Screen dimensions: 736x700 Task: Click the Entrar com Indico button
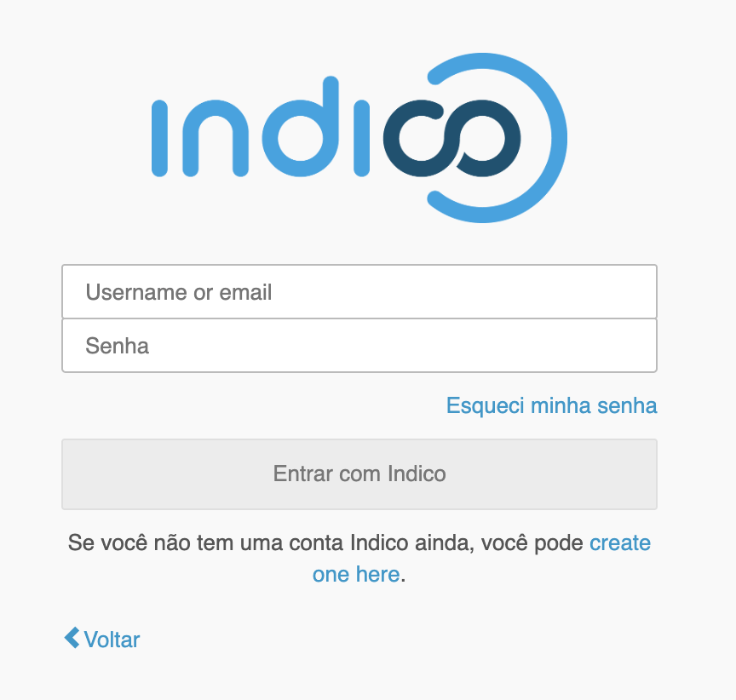359,473
